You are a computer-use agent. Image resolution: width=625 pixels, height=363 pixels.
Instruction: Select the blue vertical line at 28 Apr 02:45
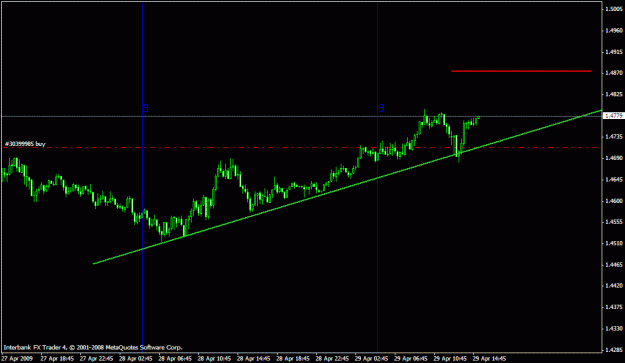click(x=142, y=177)
